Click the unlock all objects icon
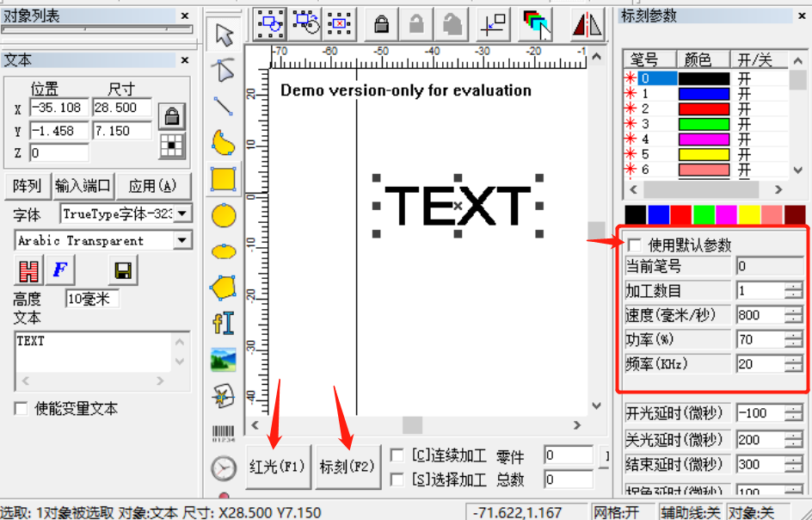Image resolution: width=812 pixels, height=520 pixels. click(452, 24)
